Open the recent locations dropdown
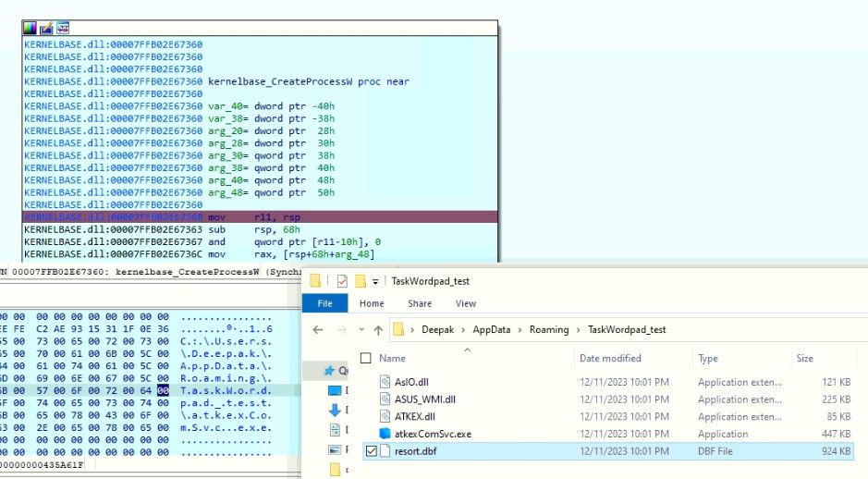The width and height of the screenshot is (868, 479). 361,329
